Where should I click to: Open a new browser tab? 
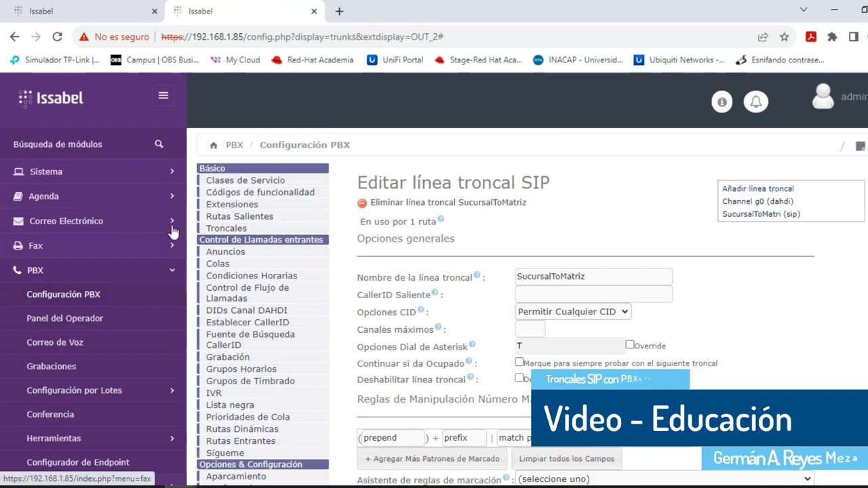[339, 11]
